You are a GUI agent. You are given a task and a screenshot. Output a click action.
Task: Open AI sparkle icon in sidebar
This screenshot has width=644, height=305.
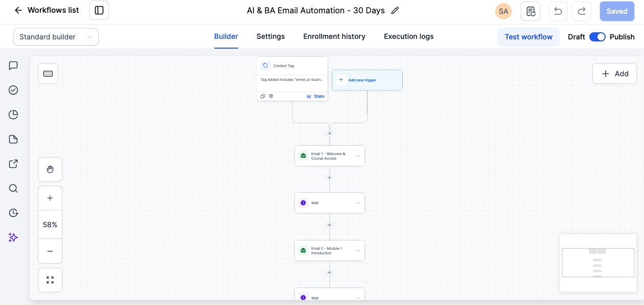[13, 237]
